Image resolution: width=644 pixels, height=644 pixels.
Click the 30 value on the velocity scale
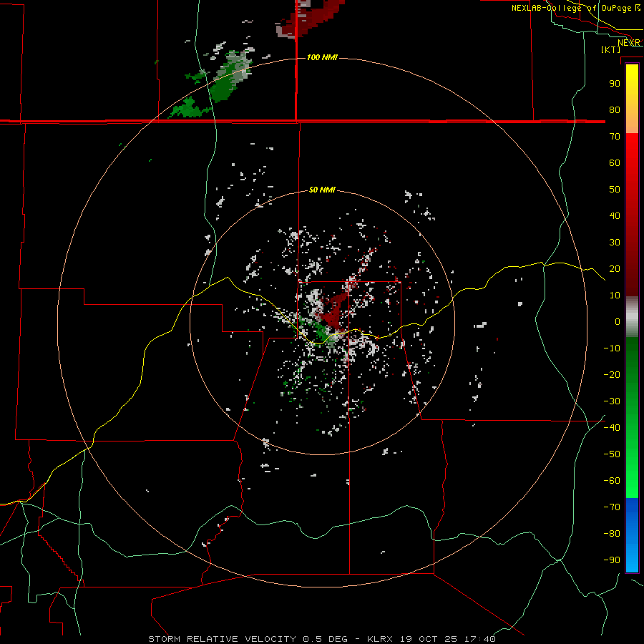pos(615,243)
